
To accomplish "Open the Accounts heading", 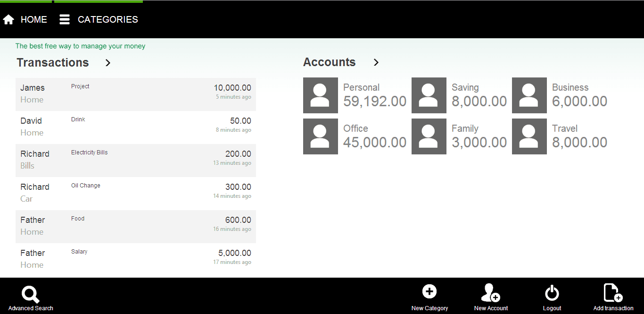I will (x=330, y=62).
